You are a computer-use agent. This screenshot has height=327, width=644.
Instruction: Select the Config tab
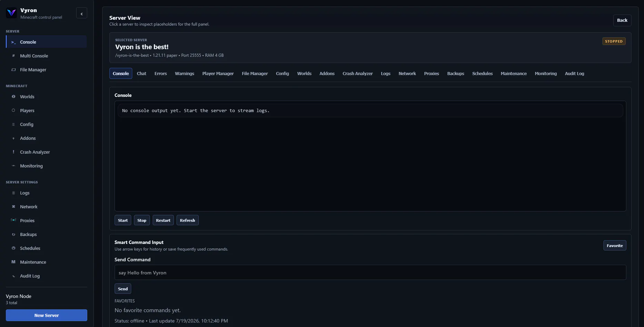tap(283, 73)
